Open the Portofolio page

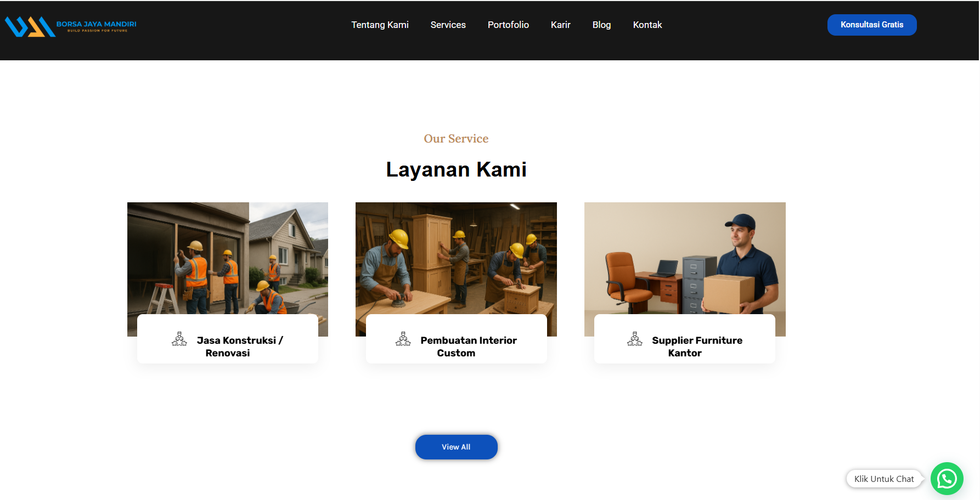(508, 25)
